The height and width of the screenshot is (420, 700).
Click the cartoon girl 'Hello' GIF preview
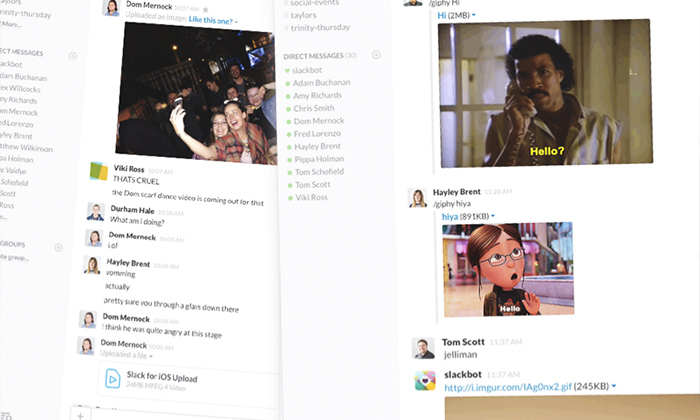(x=508, y=269)
